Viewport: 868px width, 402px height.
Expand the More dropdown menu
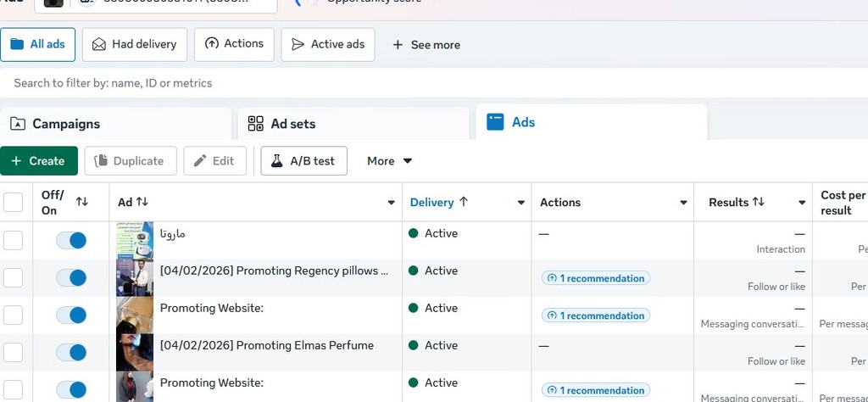tap(390, 161)
